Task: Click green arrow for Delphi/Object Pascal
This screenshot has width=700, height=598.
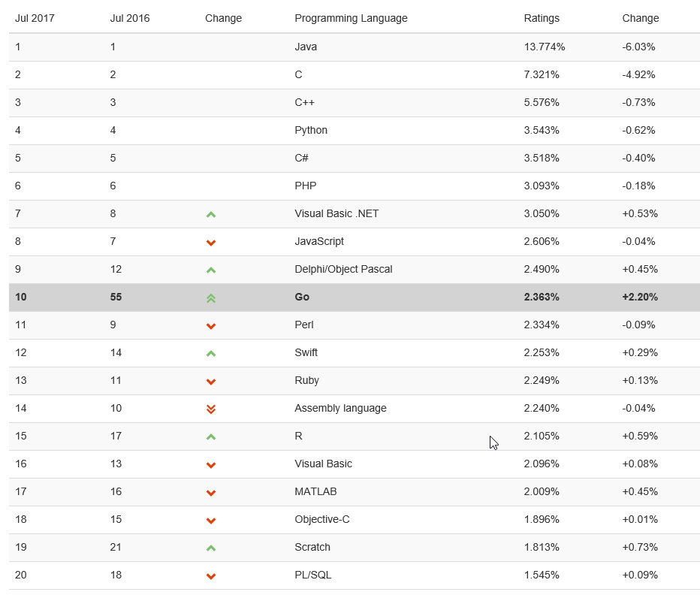Action: tap(211, 270)
